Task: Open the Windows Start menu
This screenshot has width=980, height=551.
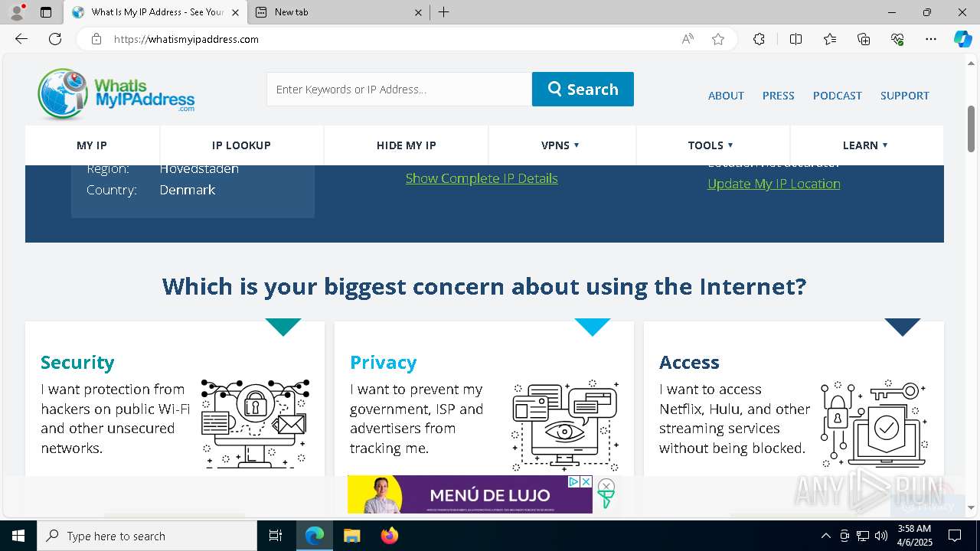Action: (x=18, y=536)
